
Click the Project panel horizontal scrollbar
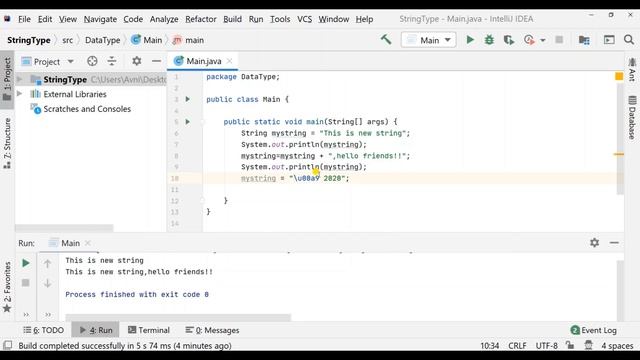point(64,227)
